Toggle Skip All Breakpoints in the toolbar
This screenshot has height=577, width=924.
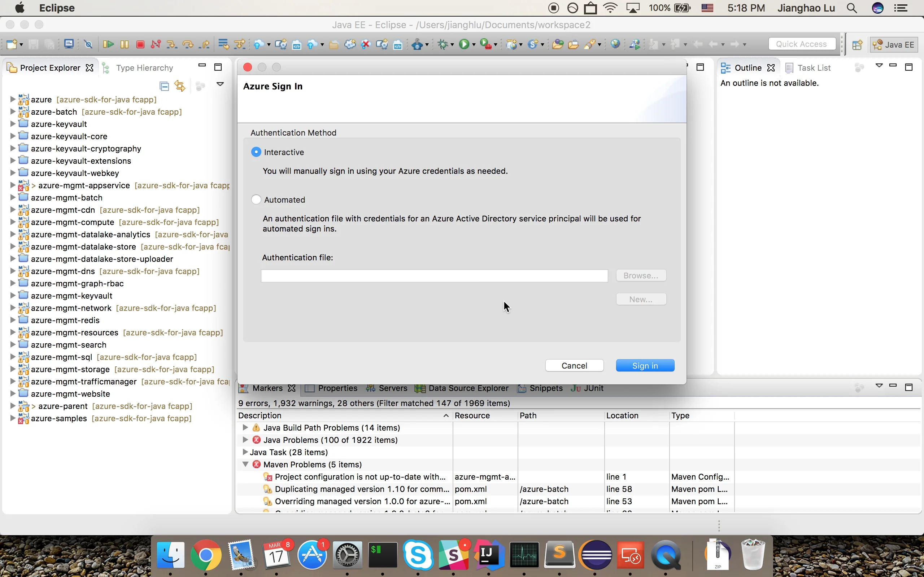[88, 44]
